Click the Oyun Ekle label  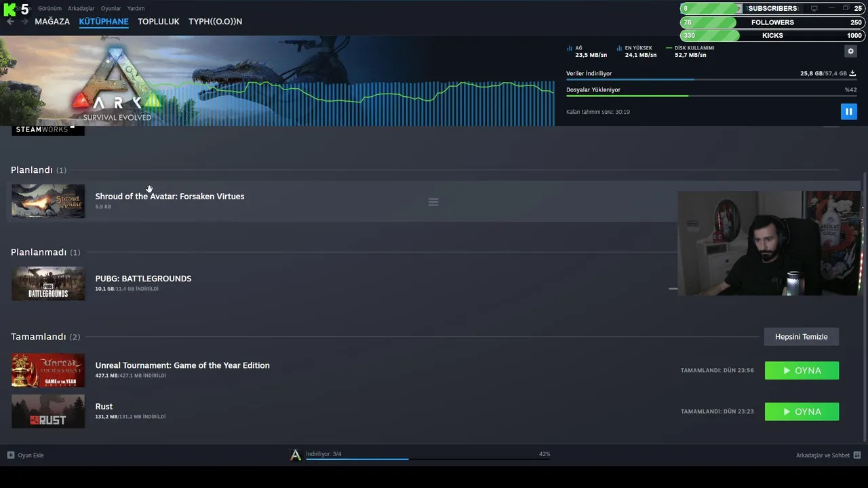(x=31, y=455)
